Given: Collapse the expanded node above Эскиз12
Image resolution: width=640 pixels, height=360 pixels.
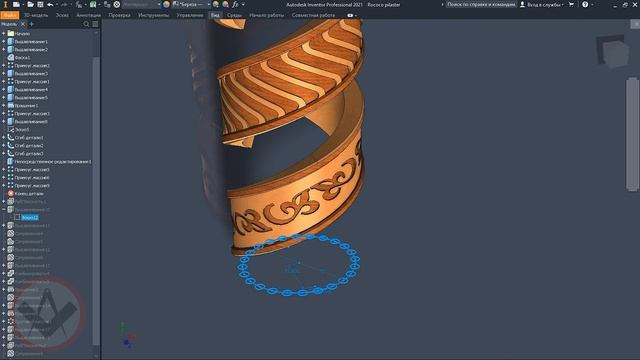Looking at the screenshot, I should [x=4, y=209].
